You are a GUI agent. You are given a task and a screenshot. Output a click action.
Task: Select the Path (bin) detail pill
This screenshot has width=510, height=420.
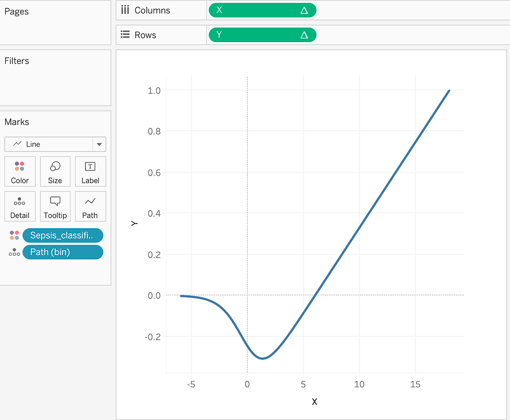(x=63, y=252)
